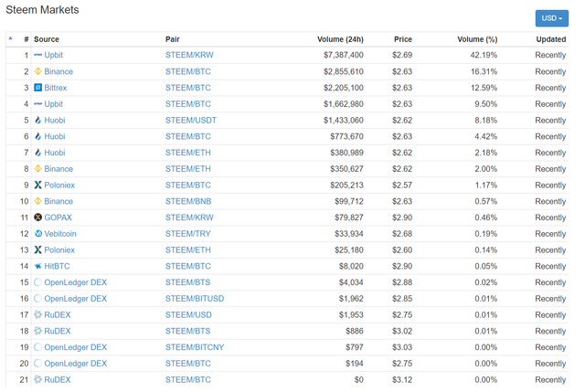
Task: Click RuDEX icon in row 18
Action: [37, 331]
